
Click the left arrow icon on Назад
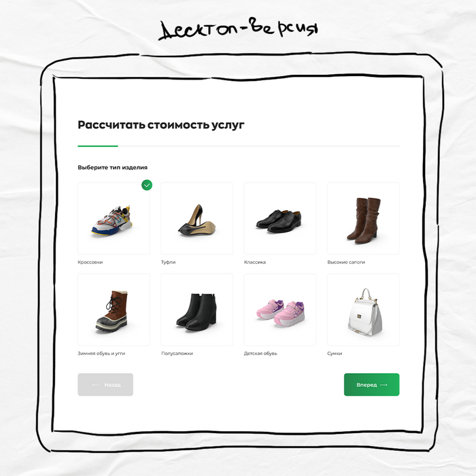[95, 385]
